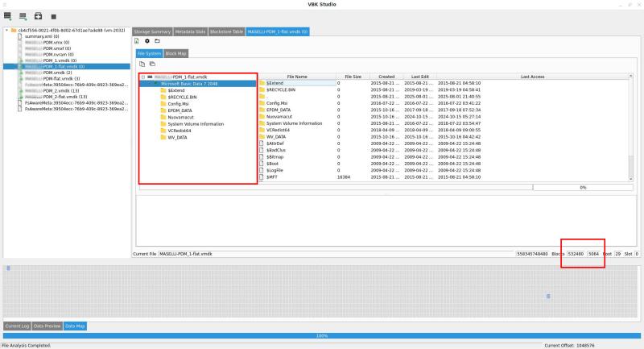The width and height of the screenshot is (644, 349).
Task: Select Nuovamacut folder in tree
Action: click(x=180, y=117)
